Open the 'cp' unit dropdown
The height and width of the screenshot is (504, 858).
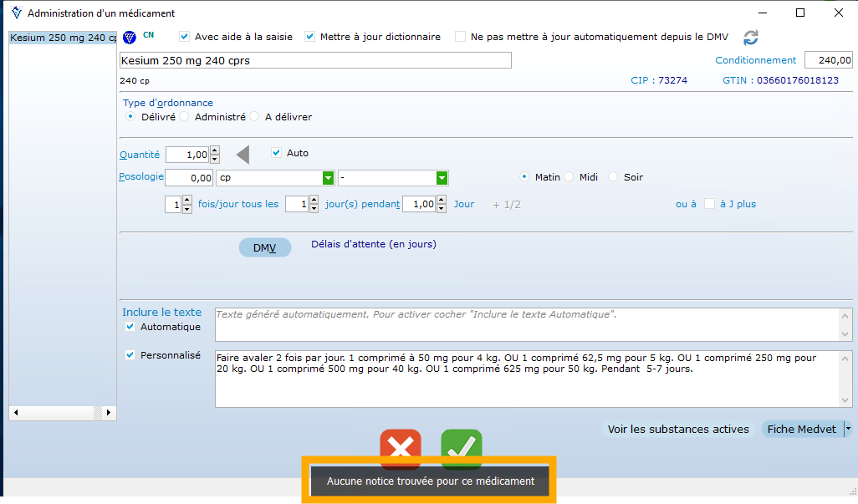coord(329,178)
